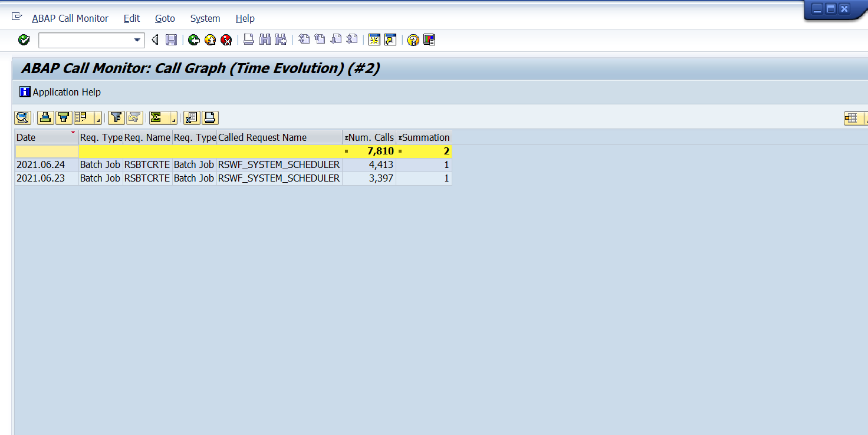868x435 pixels.
Task: Open the Details view with the magnifier icon
Action: [x=22, y=117]
